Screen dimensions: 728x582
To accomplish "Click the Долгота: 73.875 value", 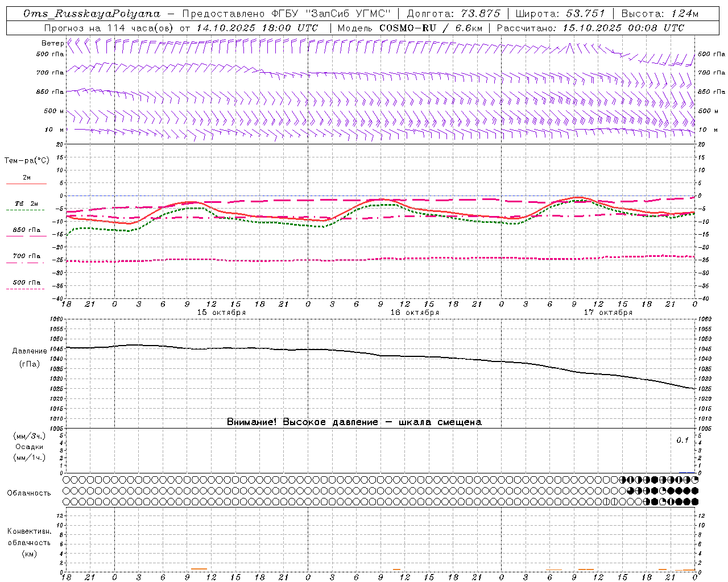I will tap(454, 14).
